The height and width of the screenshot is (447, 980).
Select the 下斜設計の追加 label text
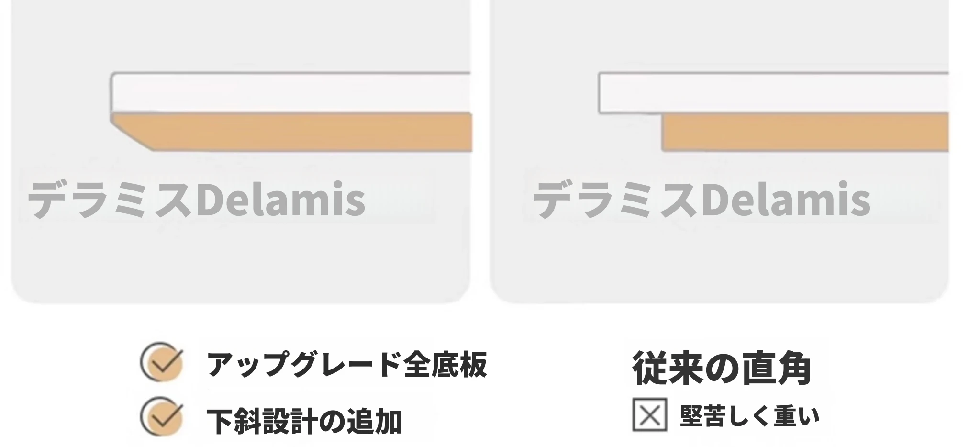click(303, 420)
